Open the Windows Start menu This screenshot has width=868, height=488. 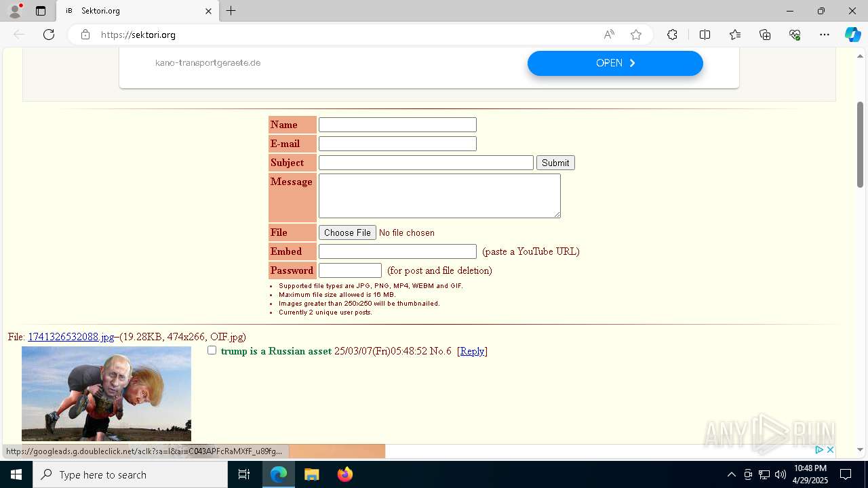pos(16,474)
